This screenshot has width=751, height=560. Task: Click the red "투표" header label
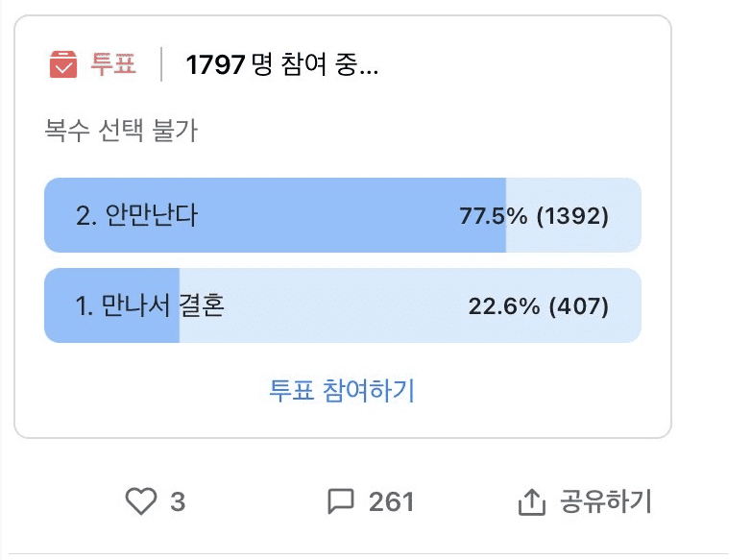pyautogui.click(x=113, y=65)
